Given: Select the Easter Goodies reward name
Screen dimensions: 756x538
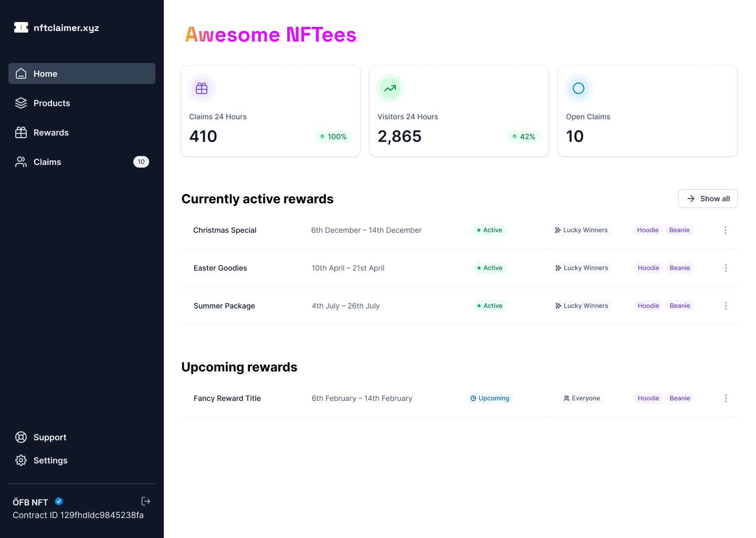Looking at the screenshot, I should 220,268.
